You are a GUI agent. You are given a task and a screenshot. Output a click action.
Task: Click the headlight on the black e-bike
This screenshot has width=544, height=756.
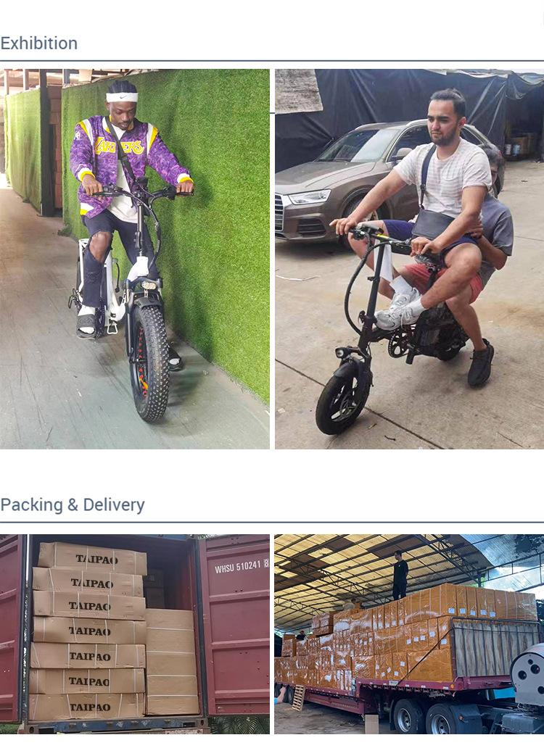(x=342, y=352)
